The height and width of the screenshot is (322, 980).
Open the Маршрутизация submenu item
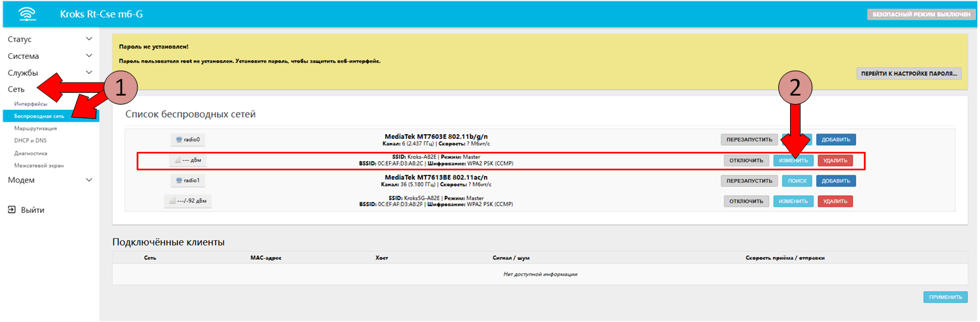pyautogui.click(x=35, y=128)
